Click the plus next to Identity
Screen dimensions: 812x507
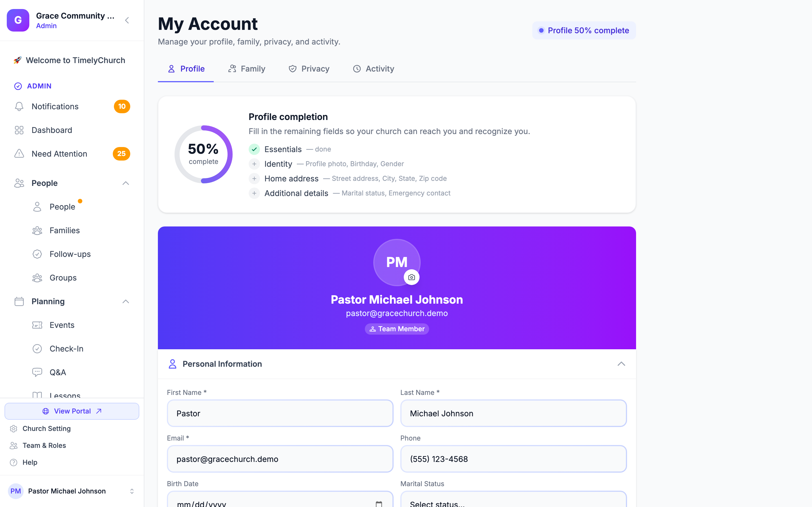(x=254, y=164)
